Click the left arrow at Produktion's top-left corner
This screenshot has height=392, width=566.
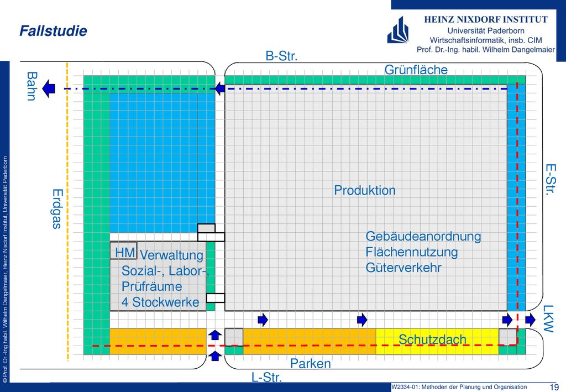pos(219,88)
